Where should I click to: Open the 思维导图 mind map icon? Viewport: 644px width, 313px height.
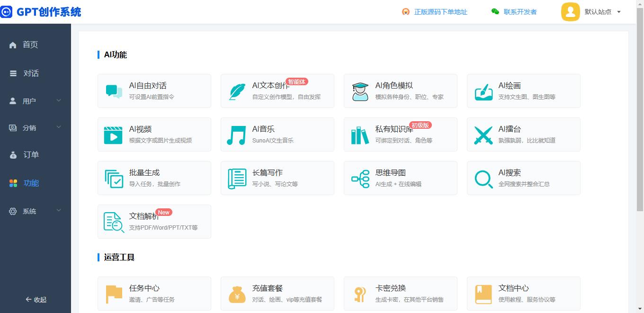[x=360, y=179]
